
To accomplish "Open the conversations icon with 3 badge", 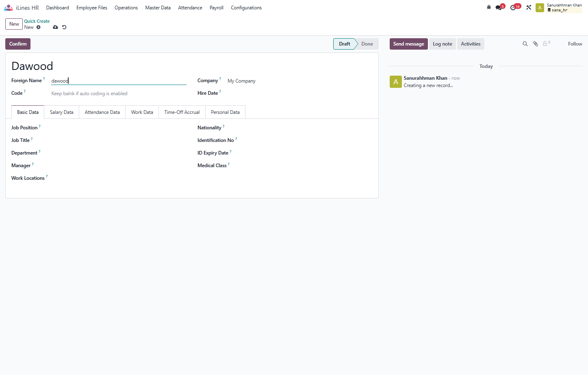I will (499, 7).
